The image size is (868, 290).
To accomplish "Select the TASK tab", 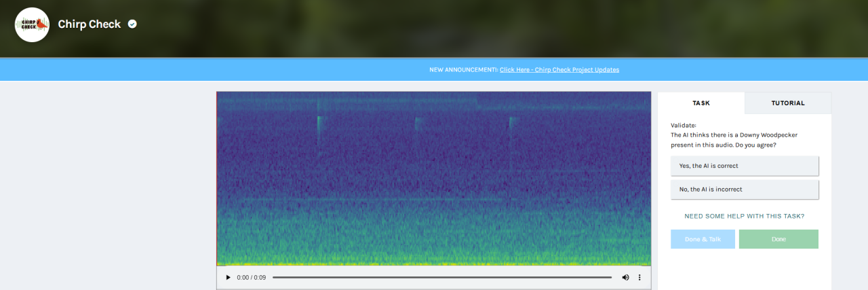I will (701, 103).
